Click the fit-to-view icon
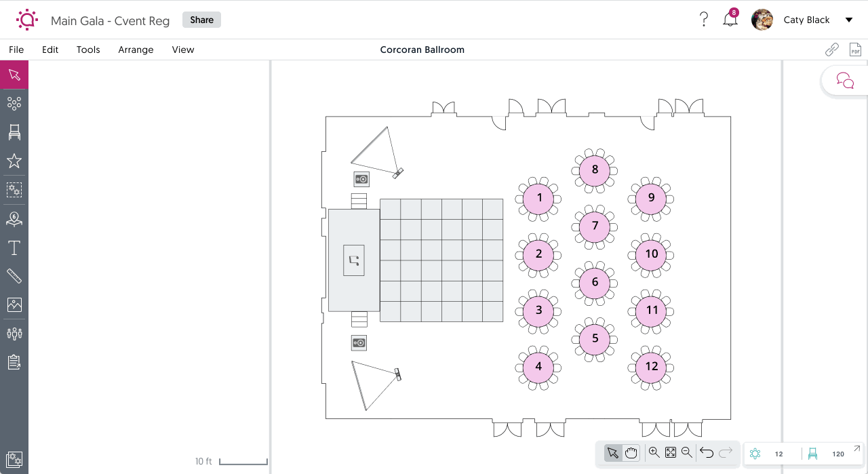The height and width of the screenshot is (474, 868). click(670, 452)
